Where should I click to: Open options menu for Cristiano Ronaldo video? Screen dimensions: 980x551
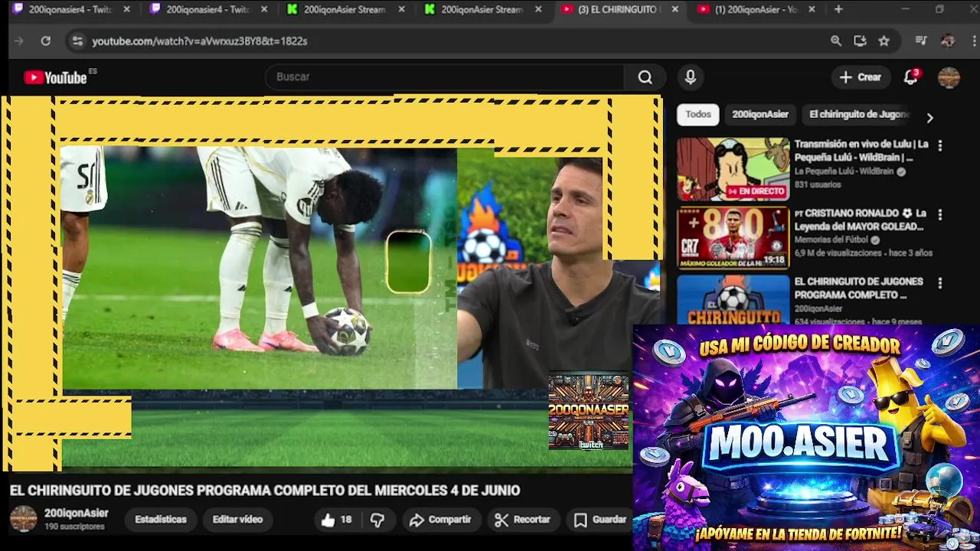click(940, 215)
